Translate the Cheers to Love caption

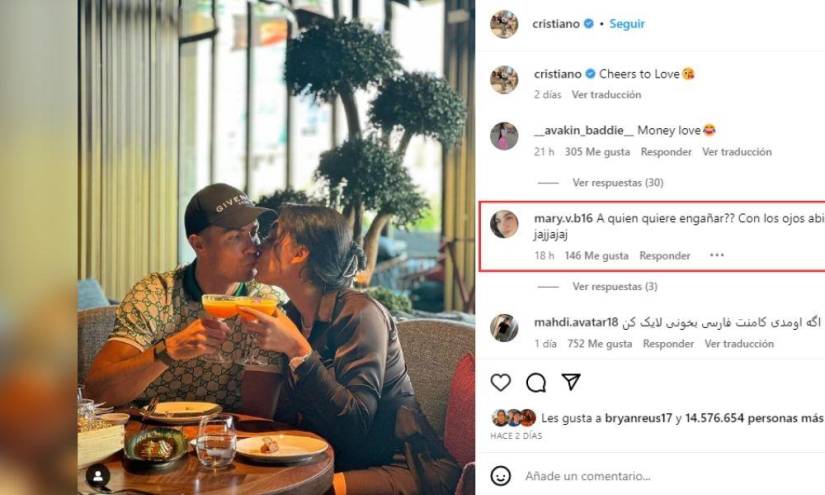(606, 95)
